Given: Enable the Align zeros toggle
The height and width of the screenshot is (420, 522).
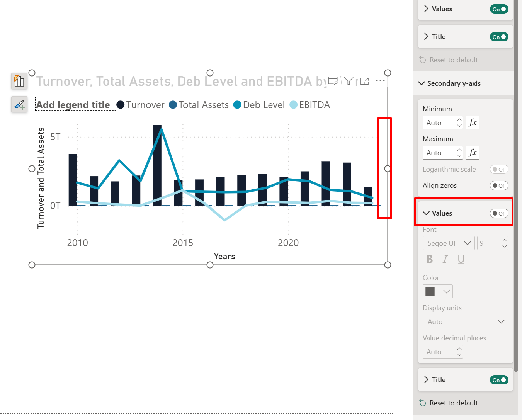Looking at the screenshot, I should [x=499, y=185].
